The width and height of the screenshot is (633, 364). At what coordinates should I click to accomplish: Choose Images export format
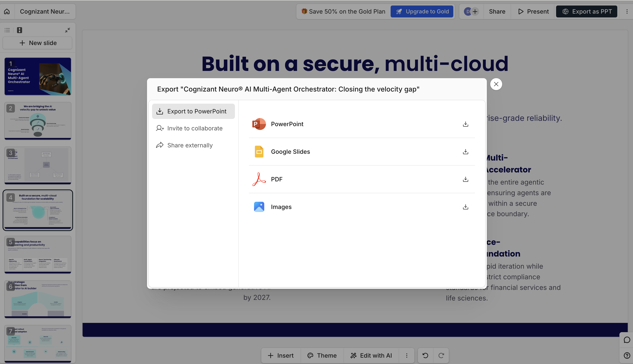[x=362, y=207]
